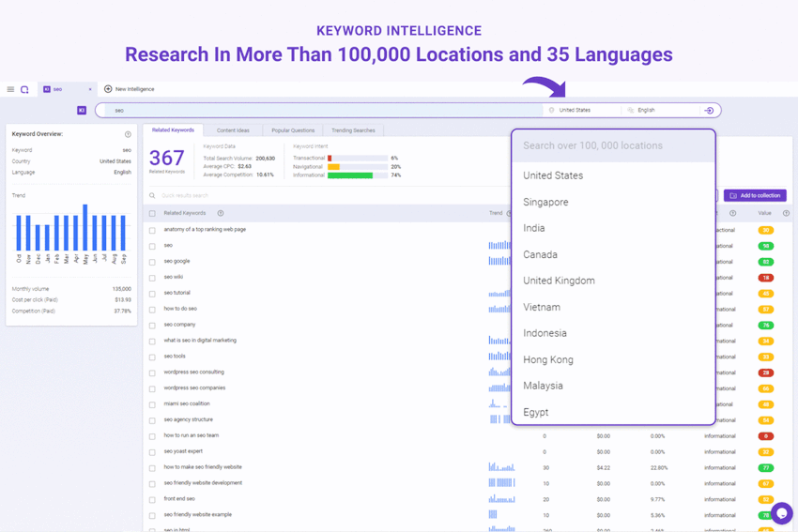Click the Keyword Overview help icon
The image size is (798, 532).
pos(128,134)
